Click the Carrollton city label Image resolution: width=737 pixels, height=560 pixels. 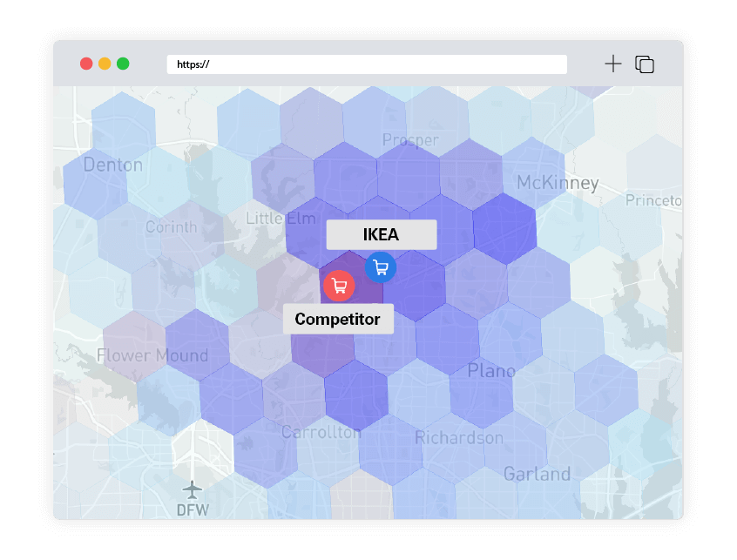tap(321, 432)
